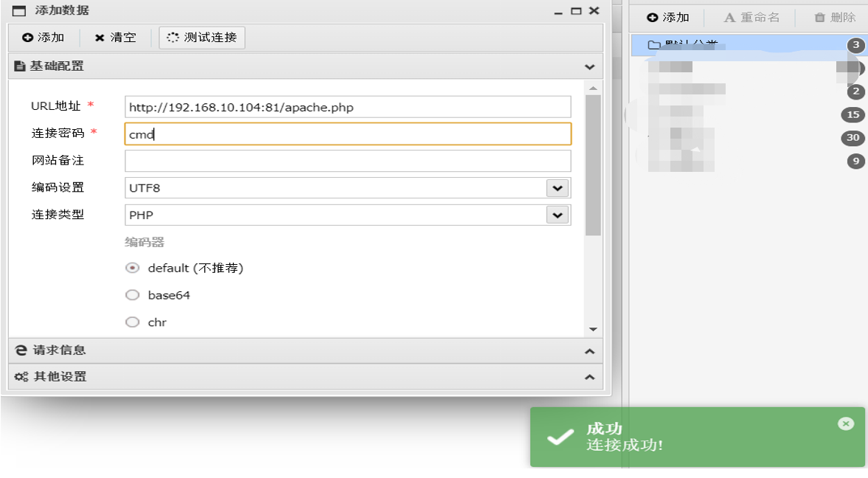The width and height of the screenshot is (868, 478).
Task: Click the URL地址 input field
Action: [x=347, y=107]
